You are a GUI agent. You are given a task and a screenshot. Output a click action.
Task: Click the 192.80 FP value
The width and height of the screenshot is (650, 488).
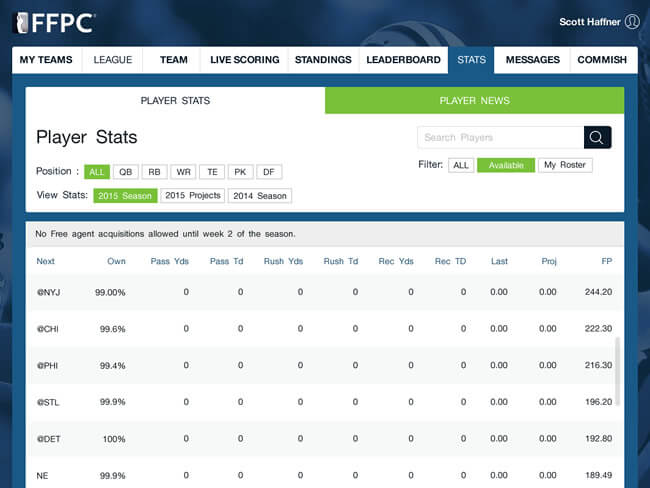click(598, 438)
